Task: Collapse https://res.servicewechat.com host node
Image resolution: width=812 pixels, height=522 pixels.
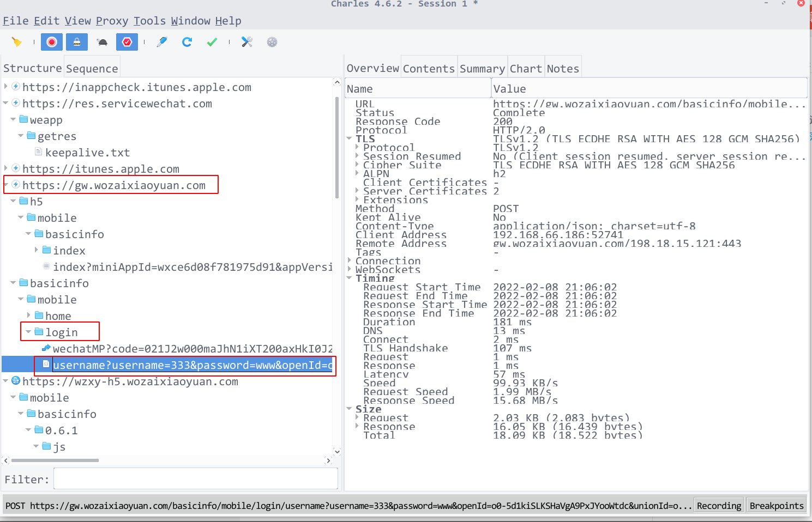Action: click(6, 102)
